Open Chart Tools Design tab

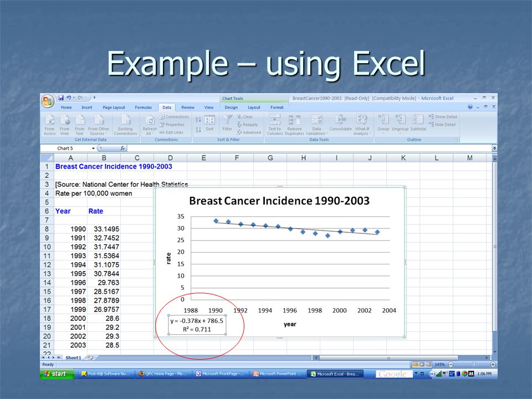(231, 107)
